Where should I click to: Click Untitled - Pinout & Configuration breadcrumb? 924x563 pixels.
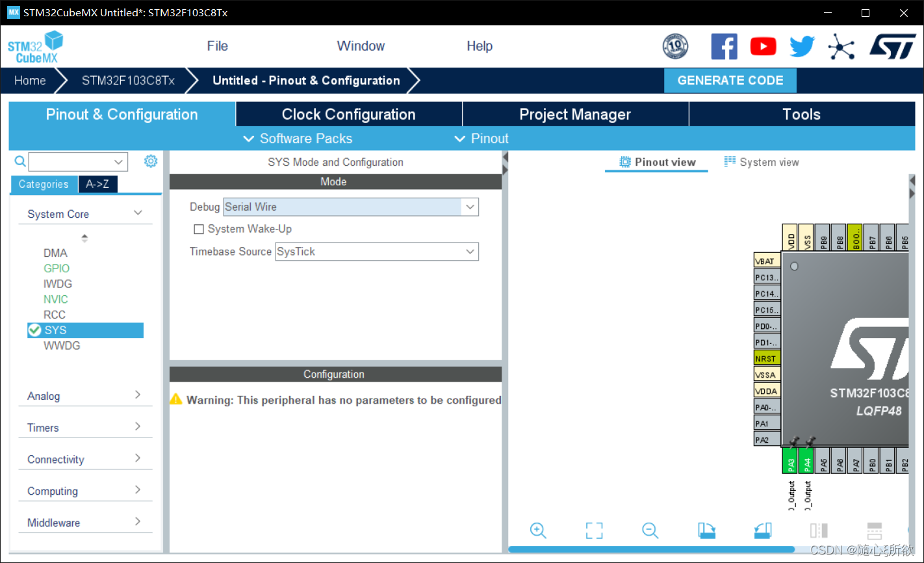(306, 81)
